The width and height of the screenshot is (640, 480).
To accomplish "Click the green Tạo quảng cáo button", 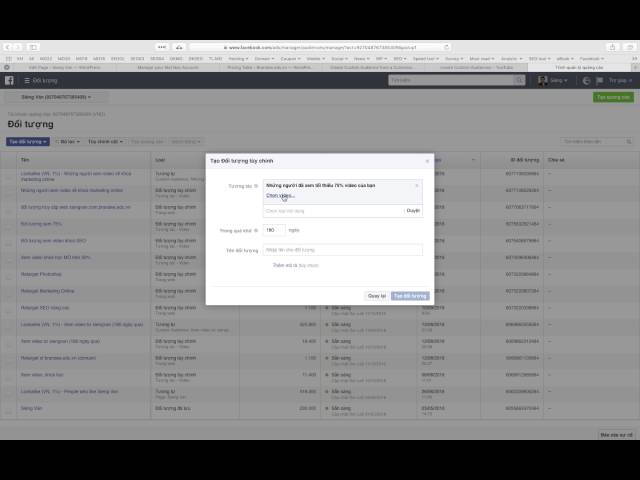I will pyautogui.click(x=613, y=97).
